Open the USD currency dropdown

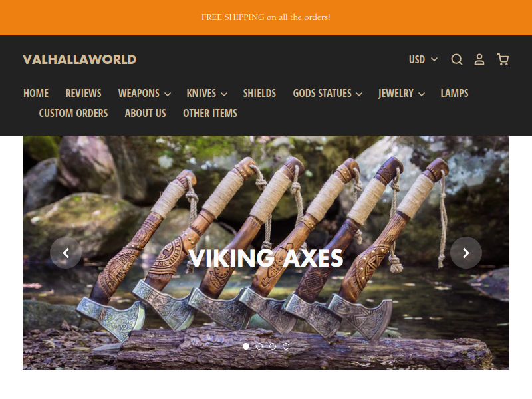pyautogui.click(x=423, y=59)
